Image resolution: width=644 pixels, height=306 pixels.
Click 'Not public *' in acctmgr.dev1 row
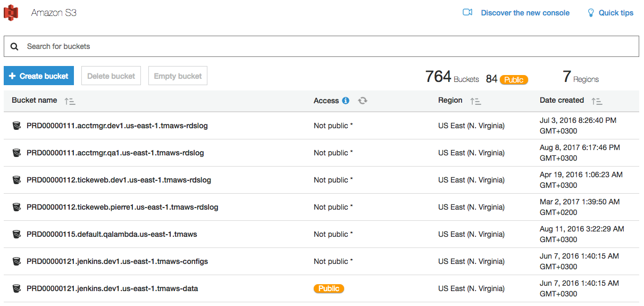333,126
